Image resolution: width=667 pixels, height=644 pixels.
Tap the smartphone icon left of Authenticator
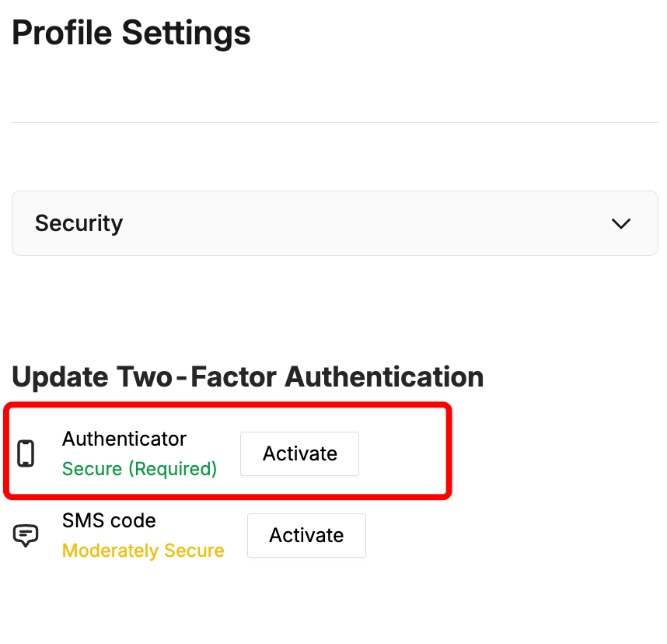[x=26, y=453]
